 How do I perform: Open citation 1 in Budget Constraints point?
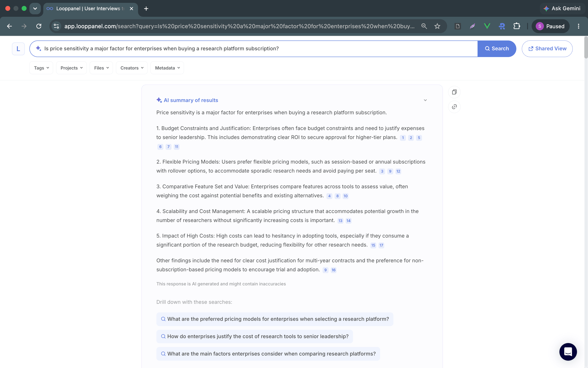click(403, 138)
